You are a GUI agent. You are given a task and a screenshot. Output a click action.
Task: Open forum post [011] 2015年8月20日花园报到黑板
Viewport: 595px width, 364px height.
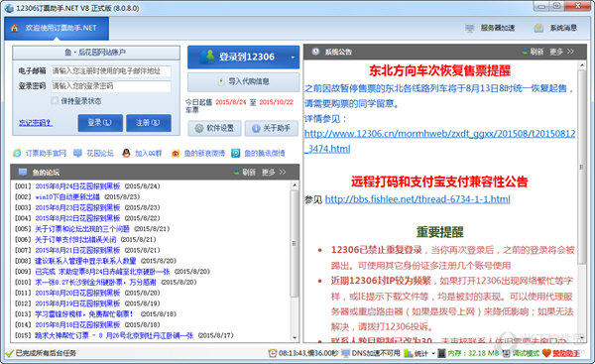coord(77,293)
